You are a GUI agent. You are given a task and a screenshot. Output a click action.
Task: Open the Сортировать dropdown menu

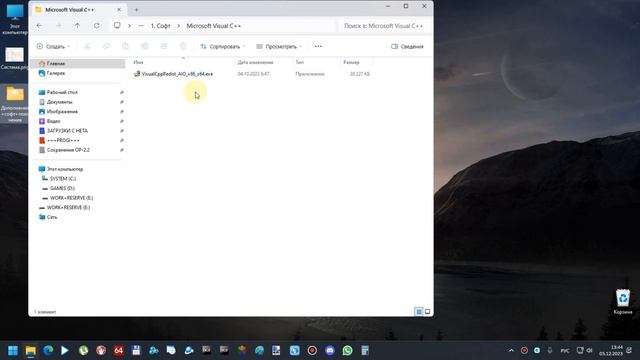click(223, 47)
